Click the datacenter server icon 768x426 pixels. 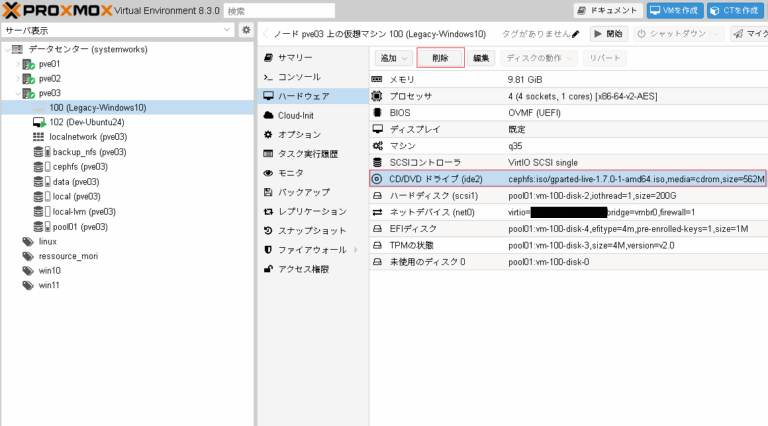tap(17, 49)
